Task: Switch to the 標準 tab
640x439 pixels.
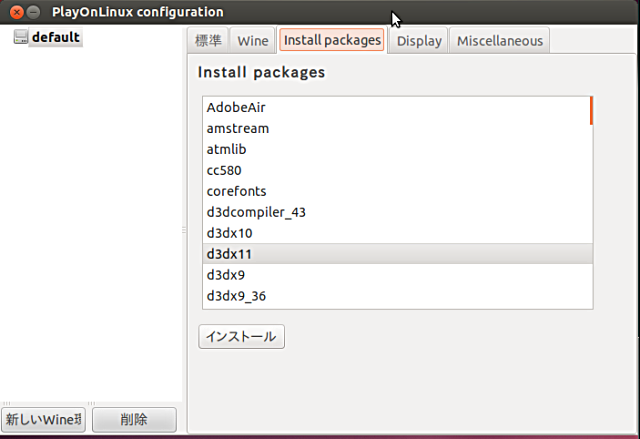Action: pyautogui.click(x=208, y=40)
